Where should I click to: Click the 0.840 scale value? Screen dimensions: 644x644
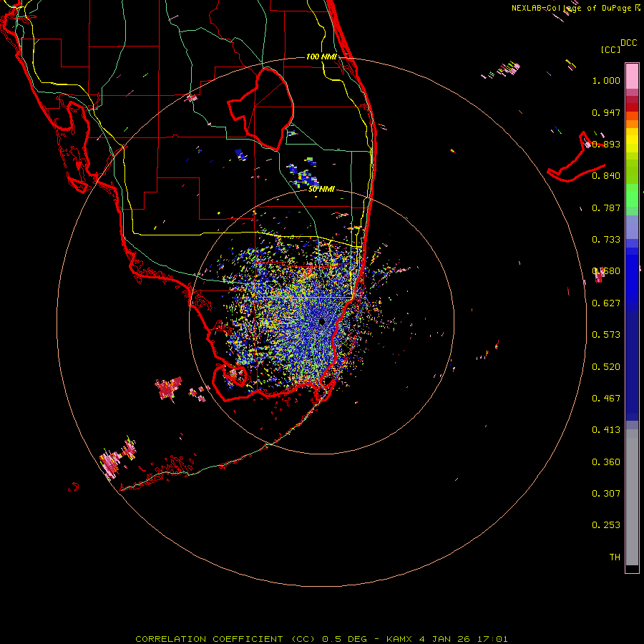click(x=606, y=176)
